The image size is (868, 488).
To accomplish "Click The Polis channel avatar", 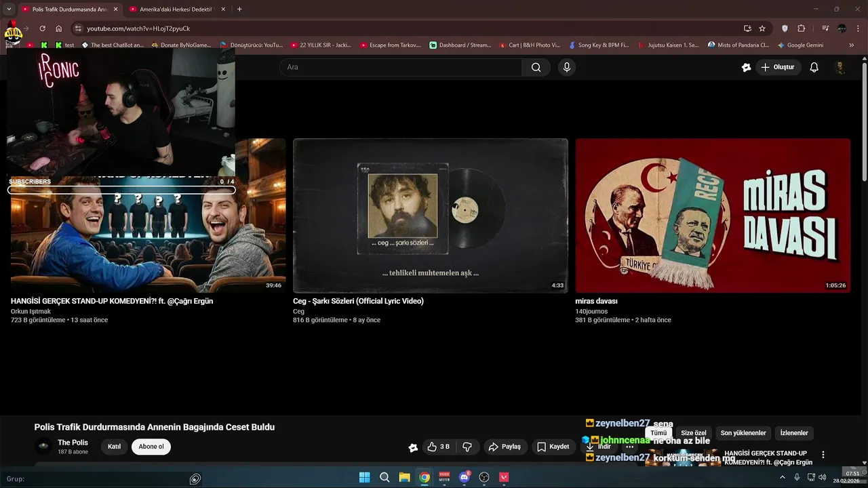I will click(43, 446).
